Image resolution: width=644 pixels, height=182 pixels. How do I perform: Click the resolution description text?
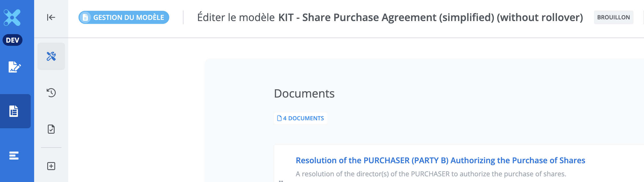click(x=431, y=174)
